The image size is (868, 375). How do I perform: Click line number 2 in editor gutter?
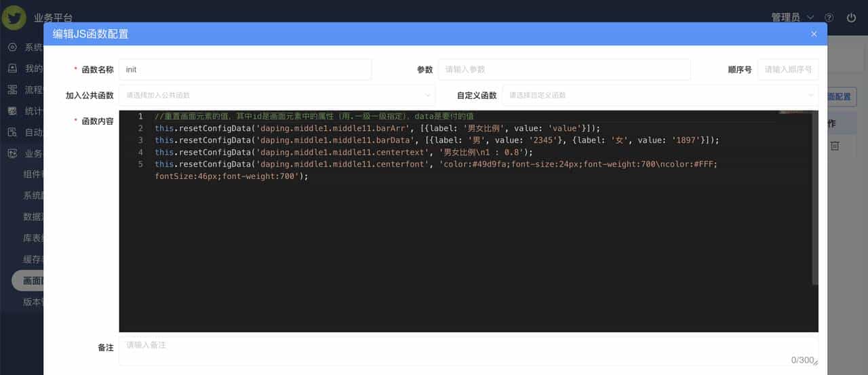click(x=140, y=128)
